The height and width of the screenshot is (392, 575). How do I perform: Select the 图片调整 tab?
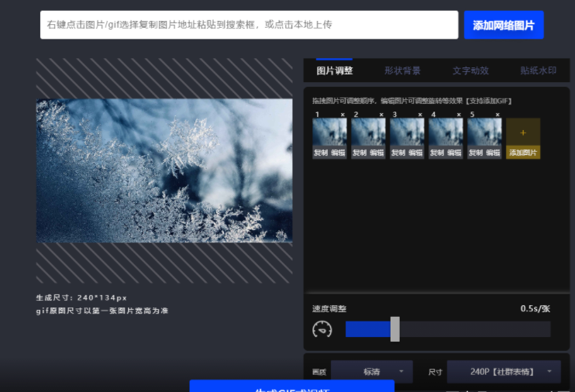click(x=335, y=70)
